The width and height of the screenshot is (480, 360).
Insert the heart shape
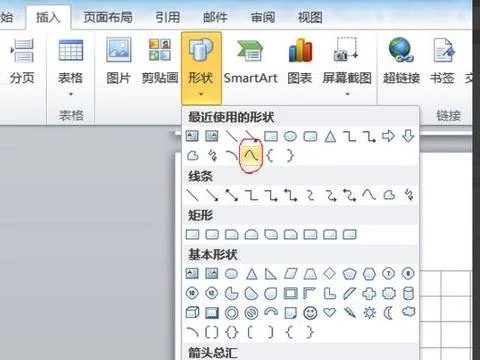330,313
